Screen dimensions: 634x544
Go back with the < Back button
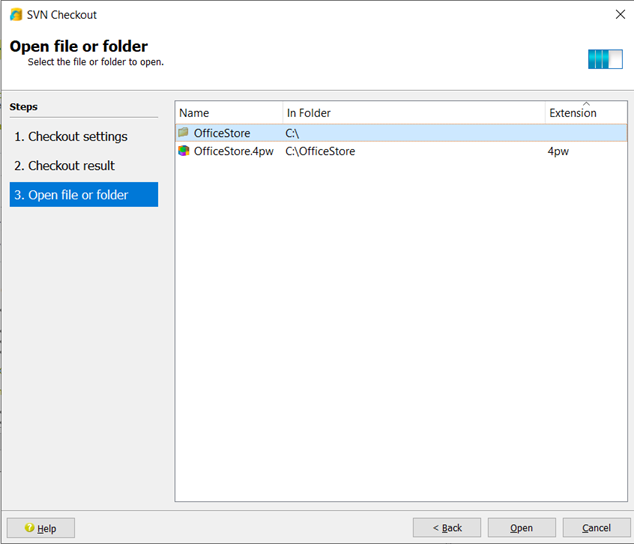coord(447,528)
